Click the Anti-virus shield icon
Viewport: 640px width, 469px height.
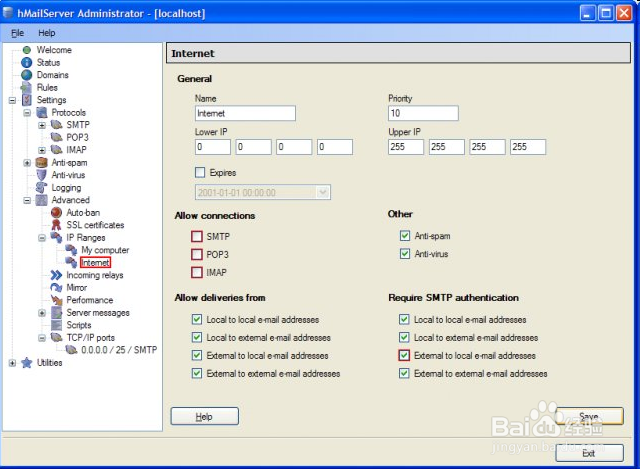coord(42,175)
